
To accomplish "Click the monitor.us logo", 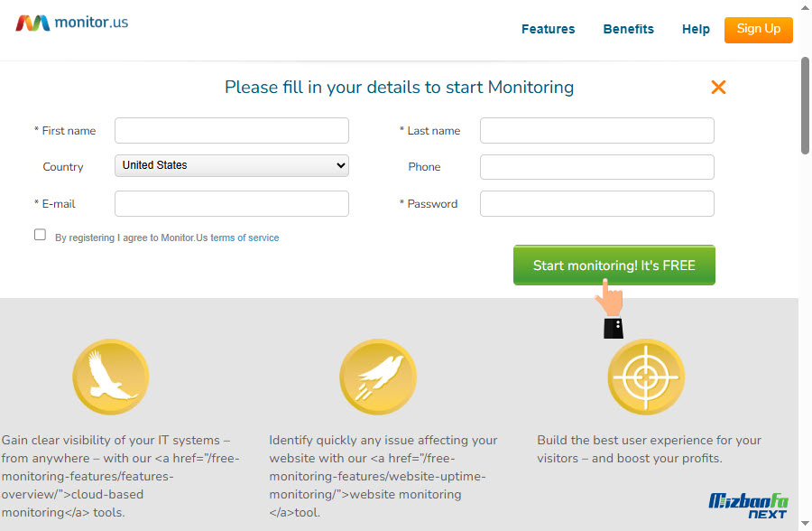I will [x=72, y=23].
